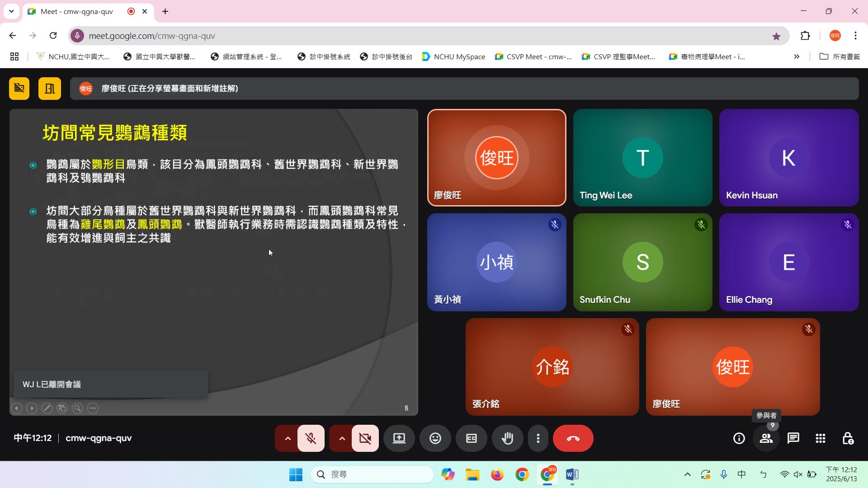Viewport: 868px width, 488px height.
Task: Raise hand in the meeting
Action: coord(507,438)
